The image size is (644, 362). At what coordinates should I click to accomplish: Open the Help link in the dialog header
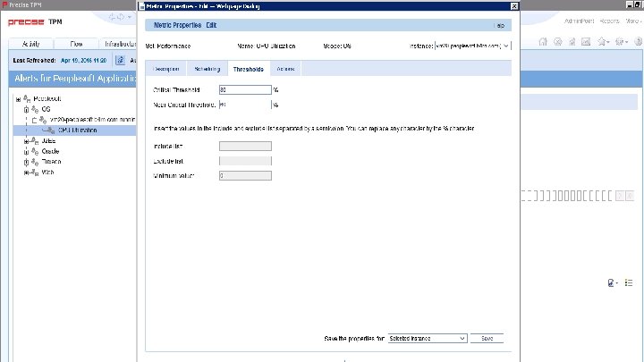coord(499,25)
